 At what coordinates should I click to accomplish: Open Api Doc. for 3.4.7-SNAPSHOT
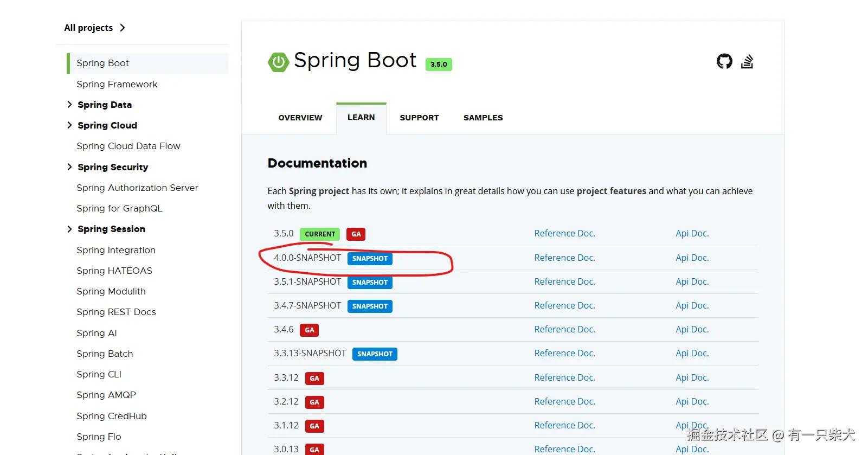692,305
